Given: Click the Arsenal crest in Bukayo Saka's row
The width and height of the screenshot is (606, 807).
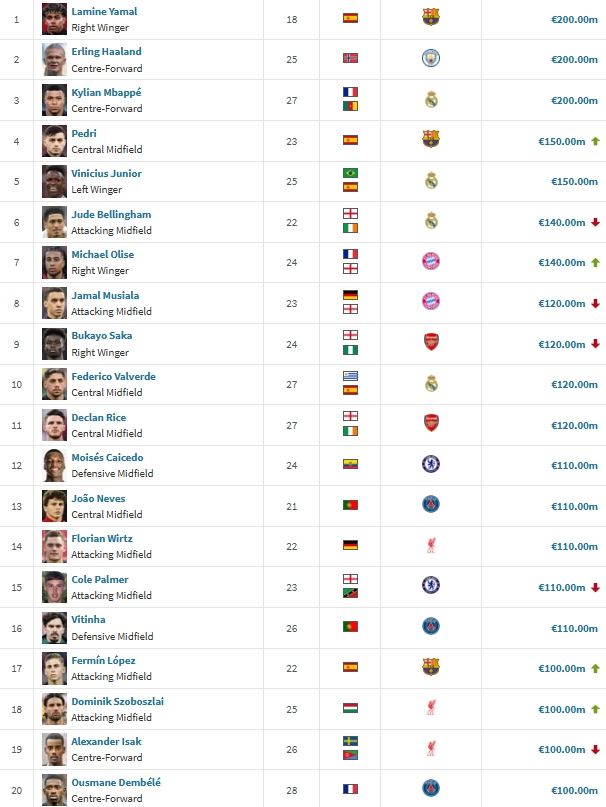Looking at the screenshot, I should coord(431,343).
